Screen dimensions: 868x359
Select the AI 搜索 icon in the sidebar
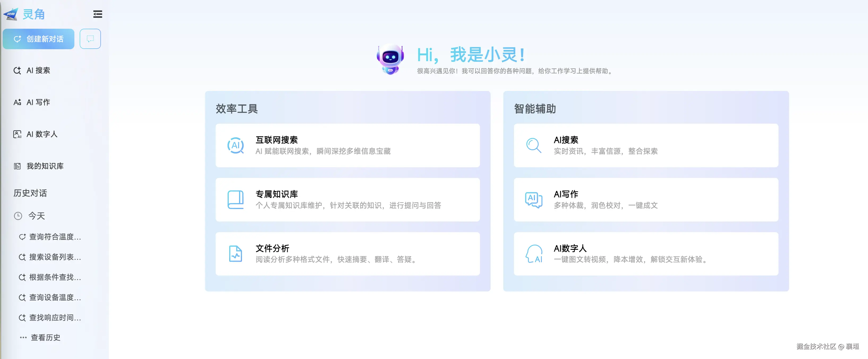click(x=17, y=70)
